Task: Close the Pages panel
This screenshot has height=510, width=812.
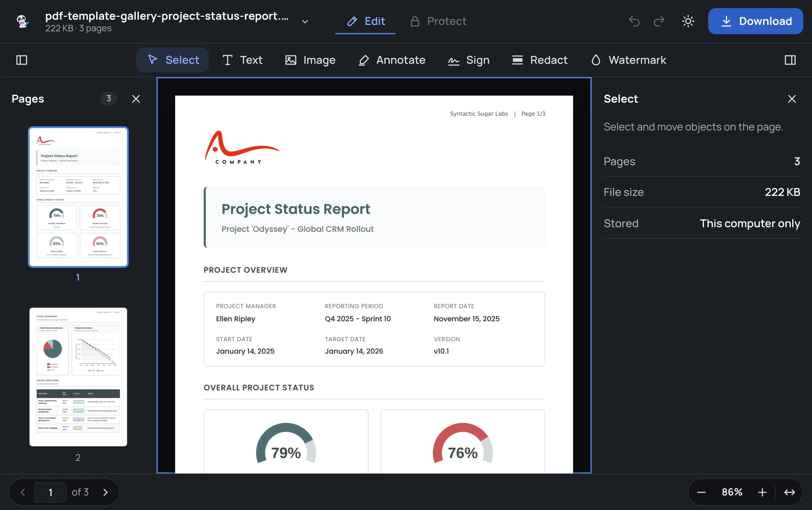Action: click(136, 99)
